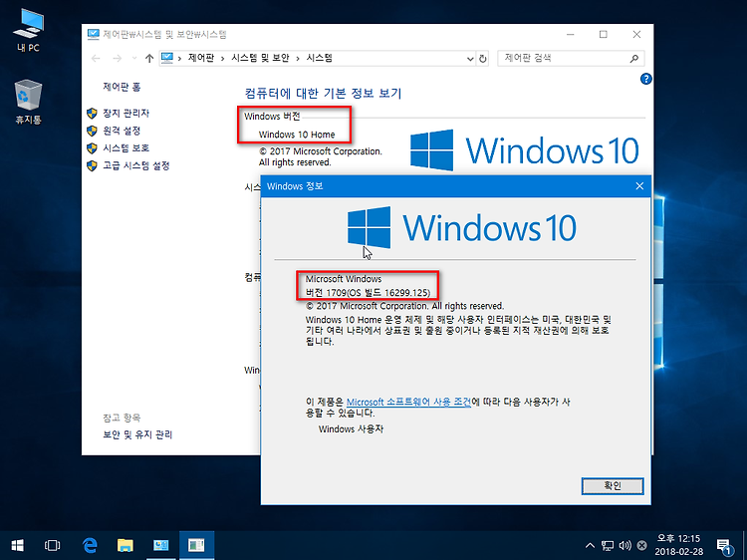Click the 확인 button in Windows 정보
747x560 pixels.
(x=613, y=486)
